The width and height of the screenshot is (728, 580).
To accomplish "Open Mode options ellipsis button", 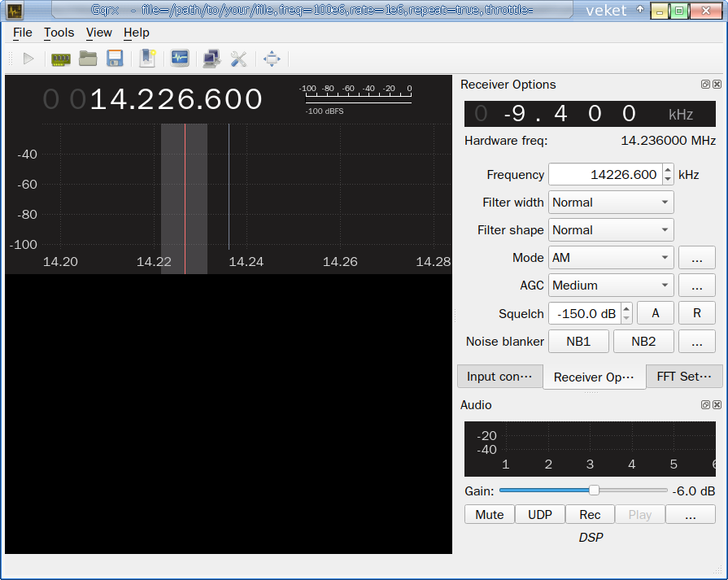I will [697, 258].
